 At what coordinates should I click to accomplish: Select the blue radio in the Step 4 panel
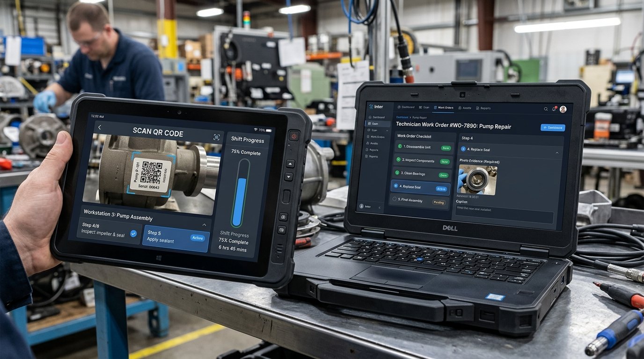463,149
